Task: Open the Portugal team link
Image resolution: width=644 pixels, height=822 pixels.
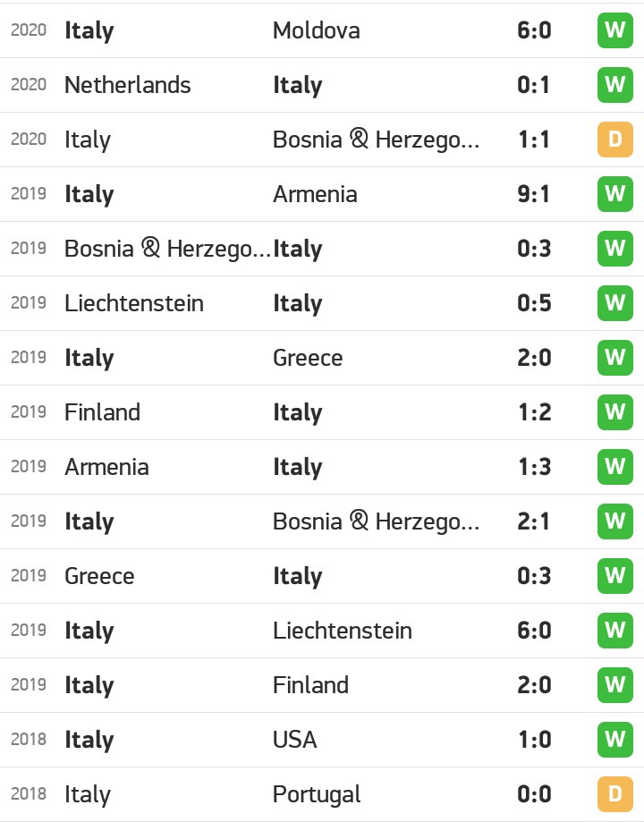Action: coord(317,794)
